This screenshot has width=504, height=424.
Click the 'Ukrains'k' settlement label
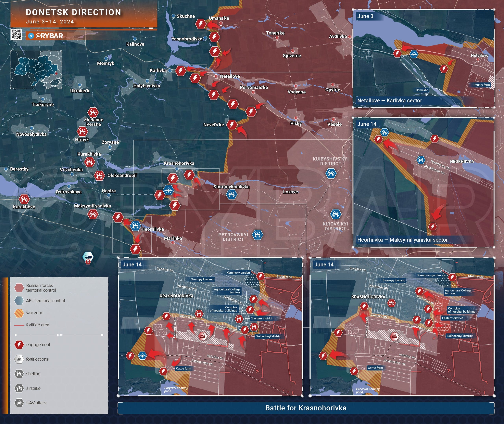tap(80, 91)
